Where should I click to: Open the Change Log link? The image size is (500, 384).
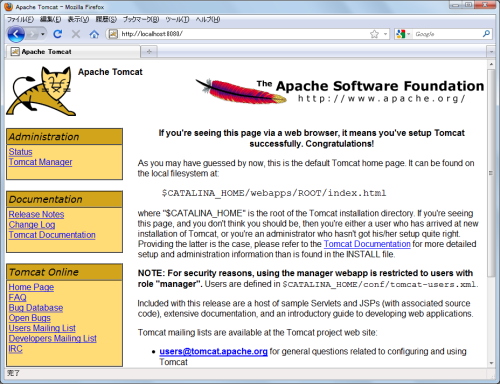(x=32, y=225)
